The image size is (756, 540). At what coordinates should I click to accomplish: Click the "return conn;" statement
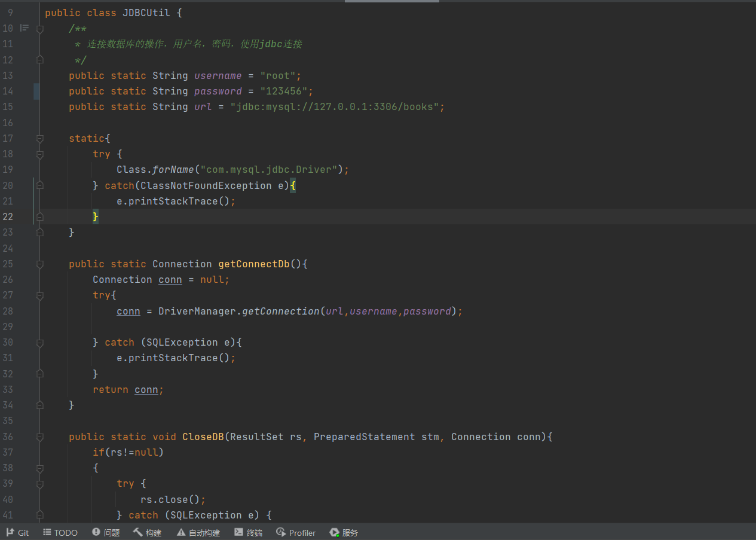pos(128,390)
